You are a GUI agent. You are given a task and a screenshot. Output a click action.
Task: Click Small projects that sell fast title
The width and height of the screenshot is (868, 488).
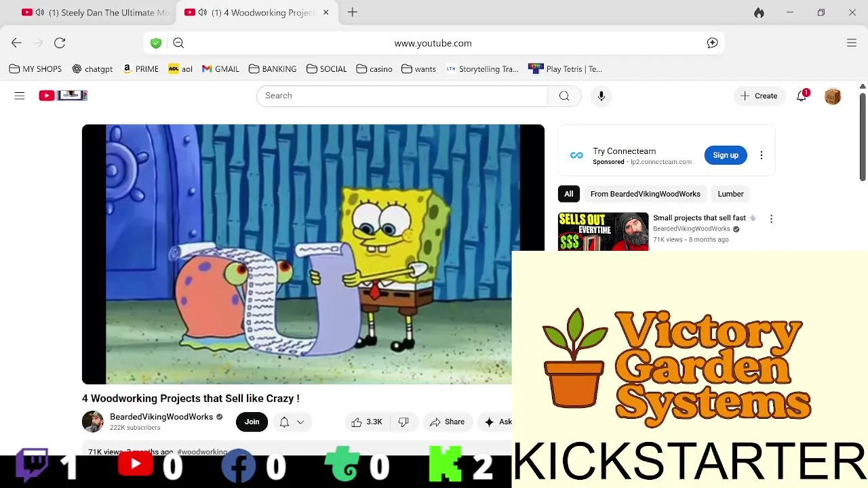[x=699, y=218]
